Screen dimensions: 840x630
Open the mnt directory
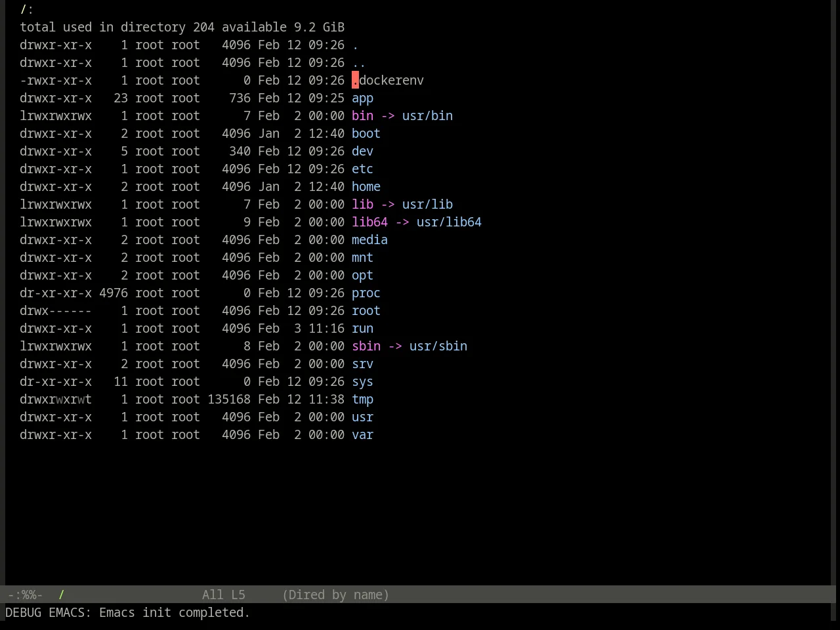click(362, 258)
